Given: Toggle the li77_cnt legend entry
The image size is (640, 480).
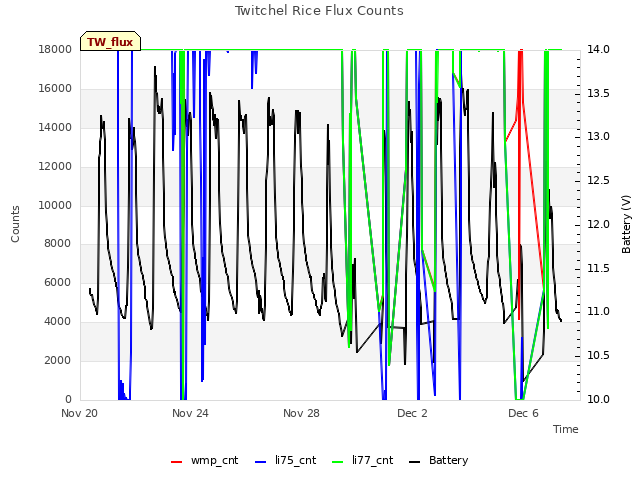Looking at the screenshot, I should pyautogui.click(x=363, y=460).
